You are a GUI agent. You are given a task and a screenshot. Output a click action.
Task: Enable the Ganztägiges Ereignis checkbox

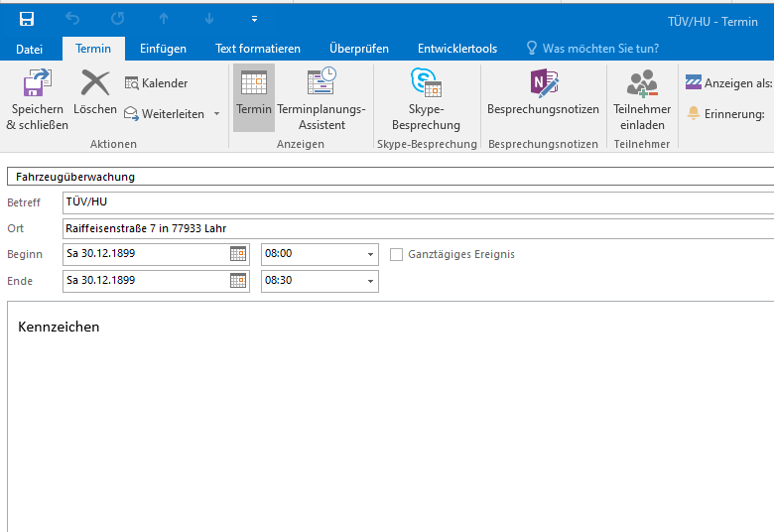[396, 254]
